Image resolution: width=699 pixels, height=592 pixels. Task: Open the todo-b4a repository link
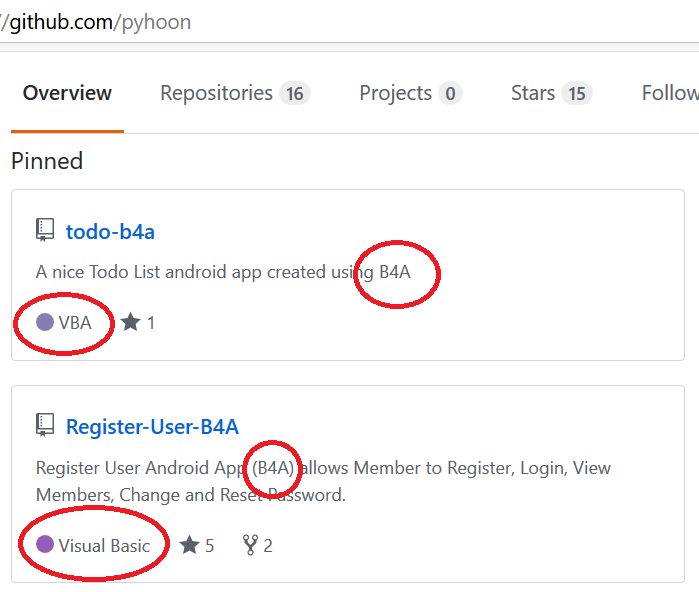tap(110, 232)
